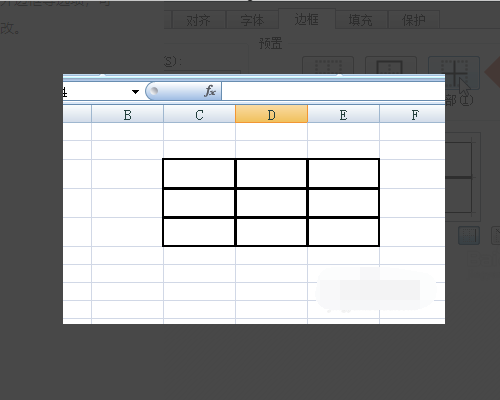Screen dimensions: 500x400
Task: Open the 保护 tab
Action: point(414,20)
